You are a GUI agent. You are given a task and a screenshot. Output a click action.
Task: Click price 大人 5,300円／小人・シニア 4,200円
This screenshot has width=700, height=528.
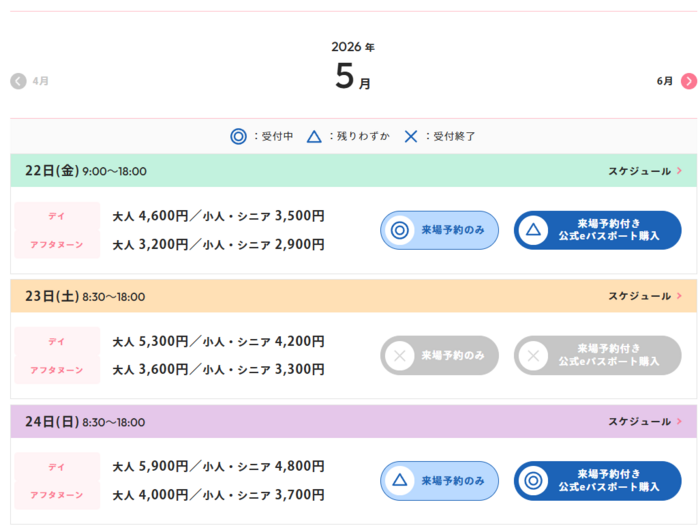click(x=218, y=341)
